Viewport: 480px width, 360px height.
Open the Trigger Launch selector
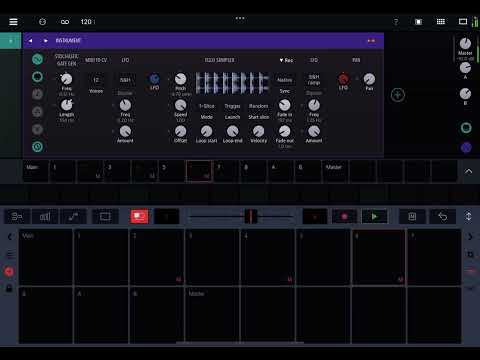click(232, 106)
